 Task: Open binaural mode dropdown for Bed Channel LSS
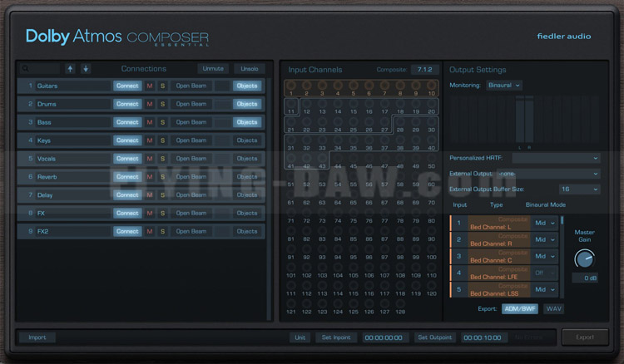click(x=545, y=290)
